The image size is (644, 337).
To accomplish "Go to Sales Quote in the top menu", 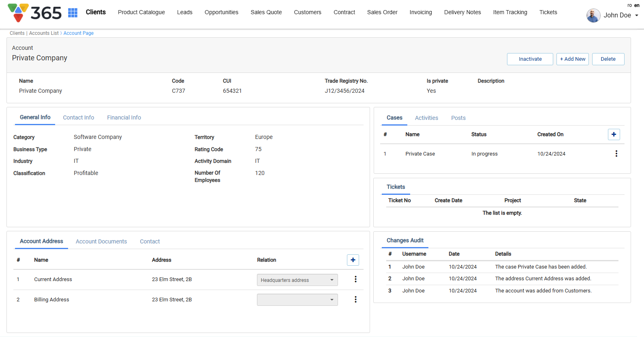I will 266,12.
